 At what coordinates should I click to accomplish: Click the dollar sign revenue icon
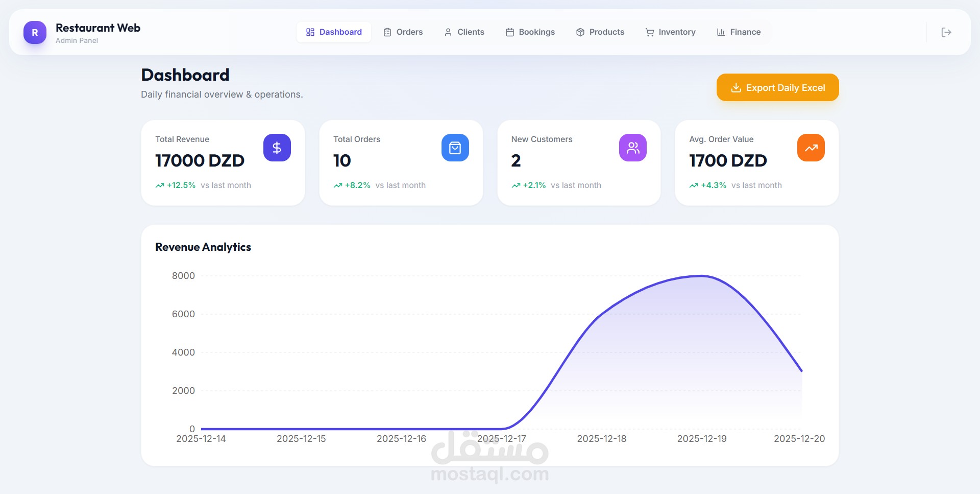coord(277,148)
